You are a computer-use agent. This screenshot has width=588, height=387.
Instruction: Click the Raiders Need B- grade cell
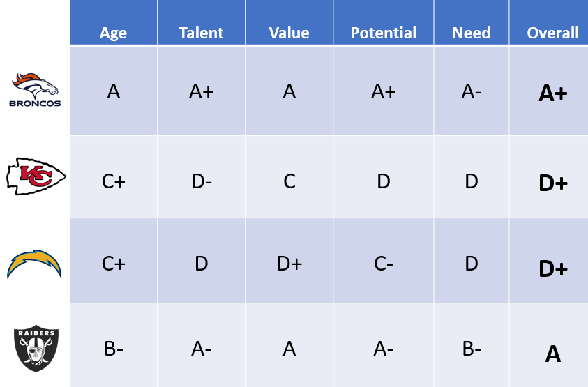[x=472, y=345]
